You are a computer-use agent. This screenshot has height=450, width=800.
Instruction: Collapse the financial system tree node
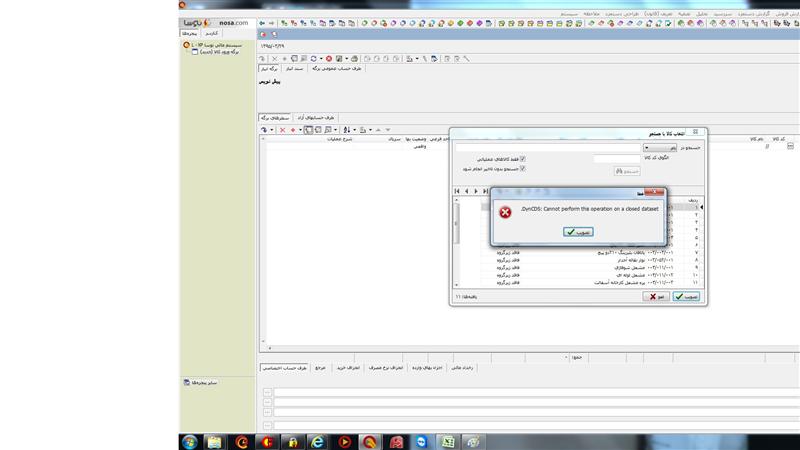click(187, 45)
